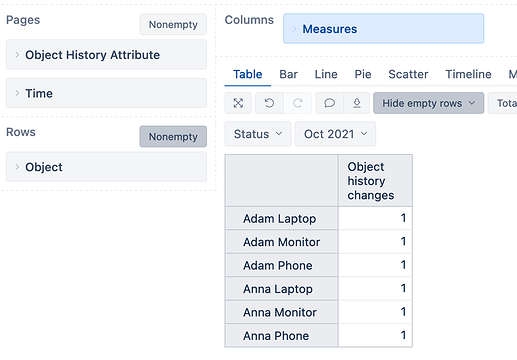The width and height of the screenshot is (517, 360).
Task: Select the Anna Monitor row header
Action: coord(282,312)
